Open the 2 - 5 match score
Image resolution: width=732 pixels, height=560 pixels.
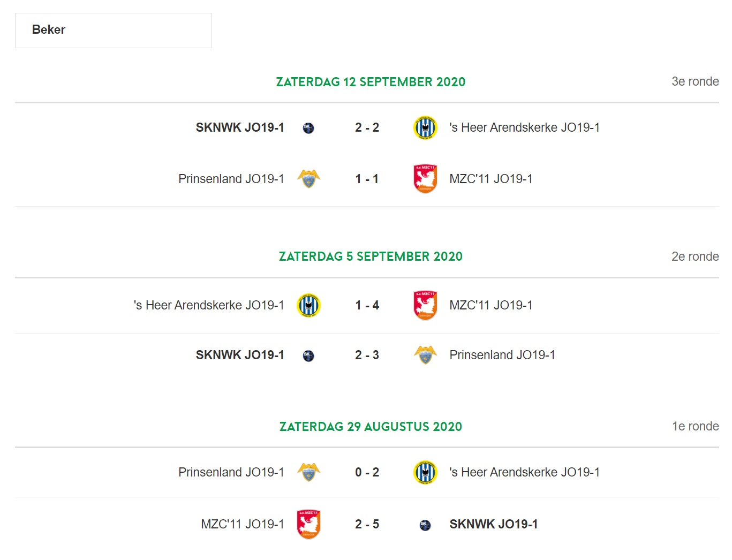[x=367, y=524]
